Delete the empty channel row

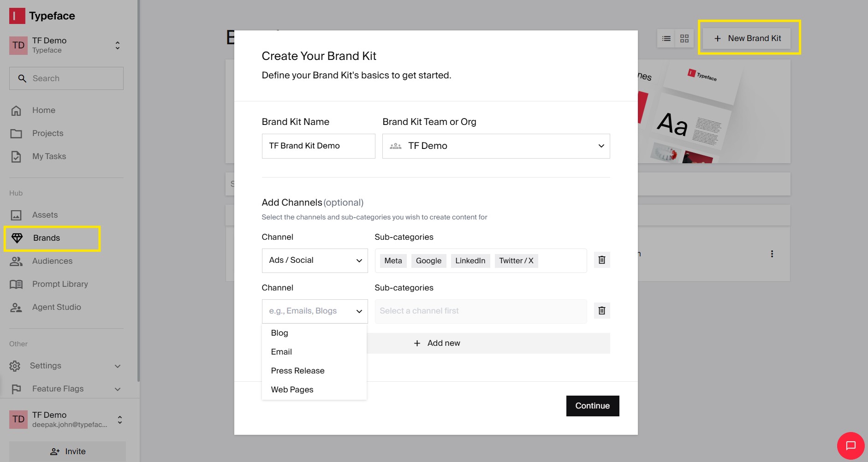click(x=602, y=311)
